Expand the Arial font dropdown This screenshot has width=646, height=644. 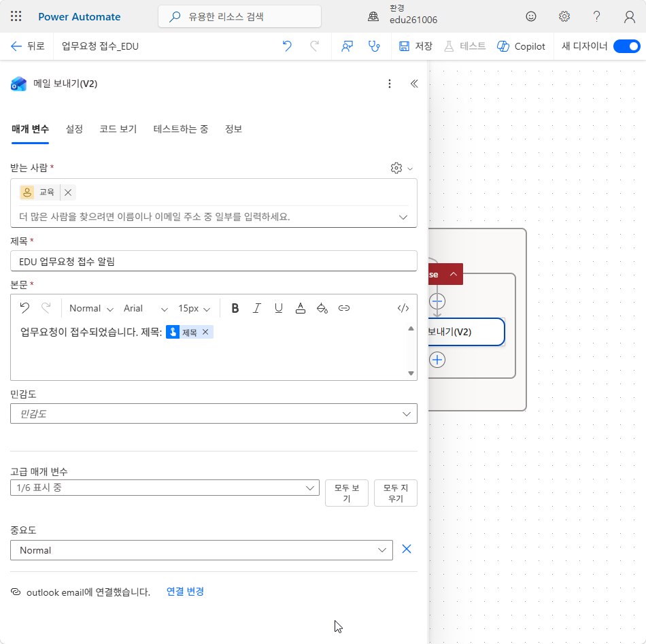click(146, 308)
